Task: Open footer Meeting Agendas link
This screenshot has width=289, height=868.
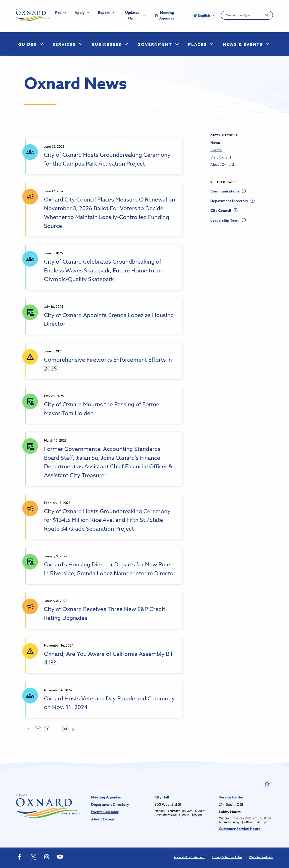Action: (106, 797)
